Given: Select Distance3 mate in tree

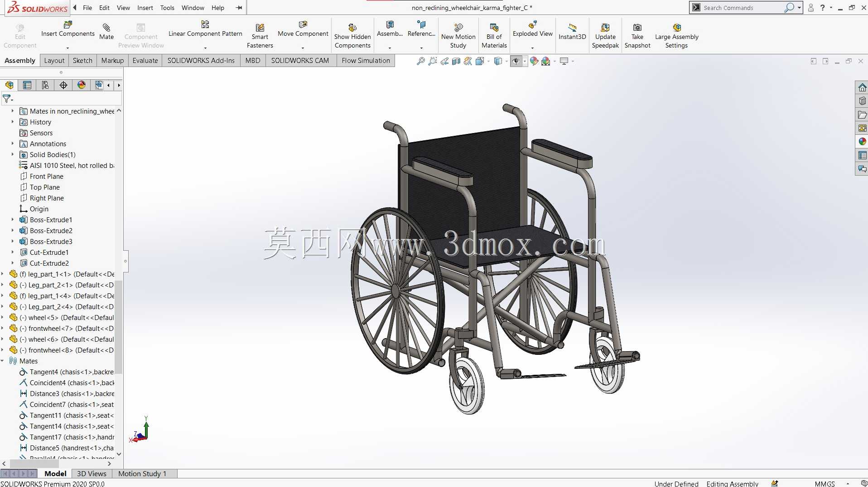Looking at the screenshot, I should pos(72,394).
